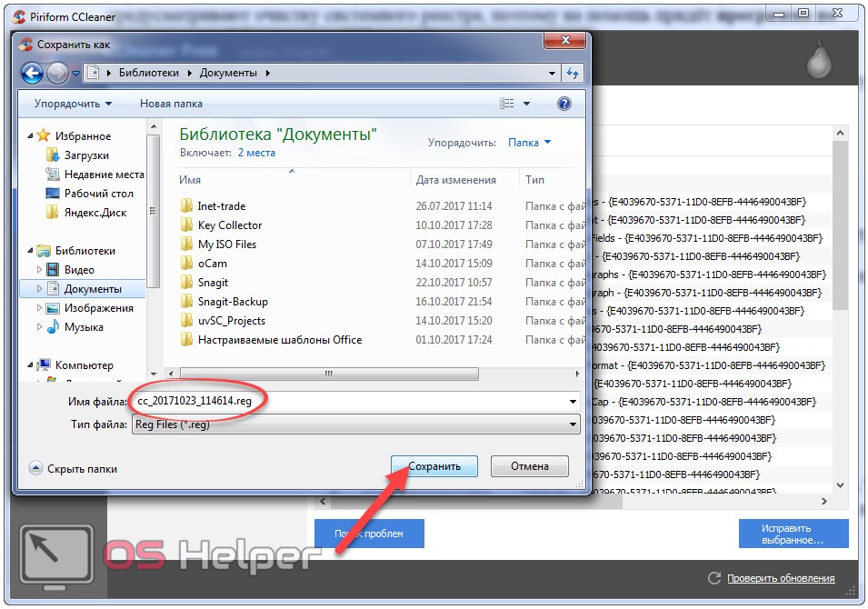
Task: Click the back navigation arrow button
Action: [x=32, y=73]
